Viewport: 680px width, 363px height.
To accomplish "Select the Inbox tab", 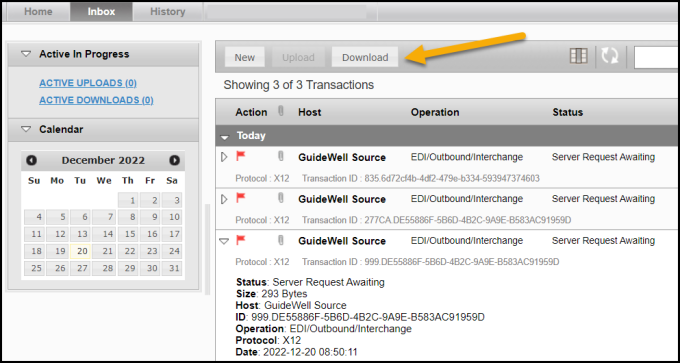I will 101,12.
